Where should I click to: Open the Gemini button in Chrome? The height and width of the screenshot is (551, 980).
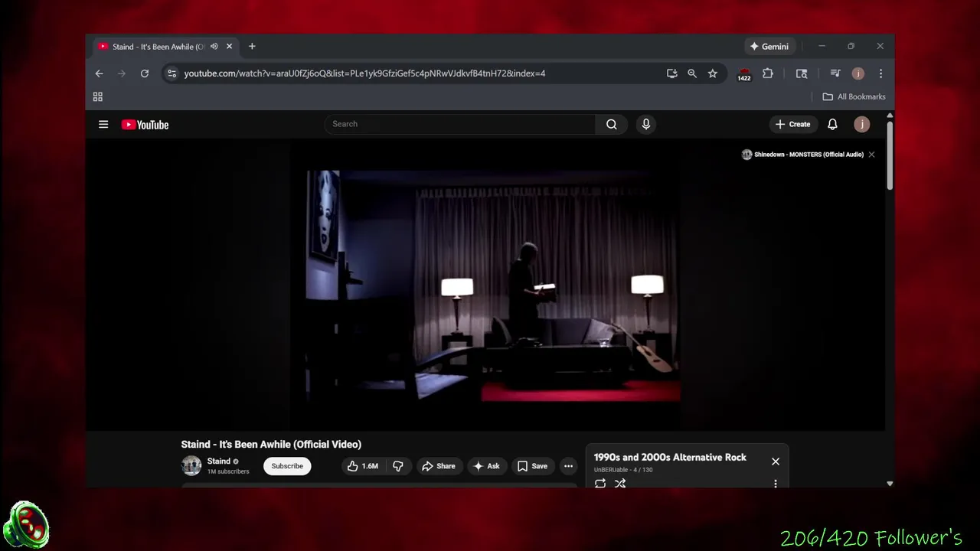coord(769,47)
